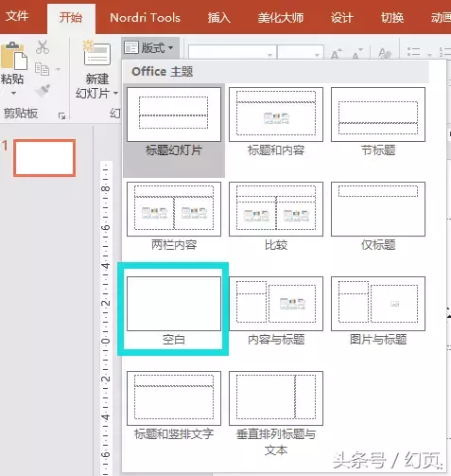The height and width of the screenshot is (476, 451).
Task: Choose the 垂直排列标题与文本 layout
Action: (276, 414)
